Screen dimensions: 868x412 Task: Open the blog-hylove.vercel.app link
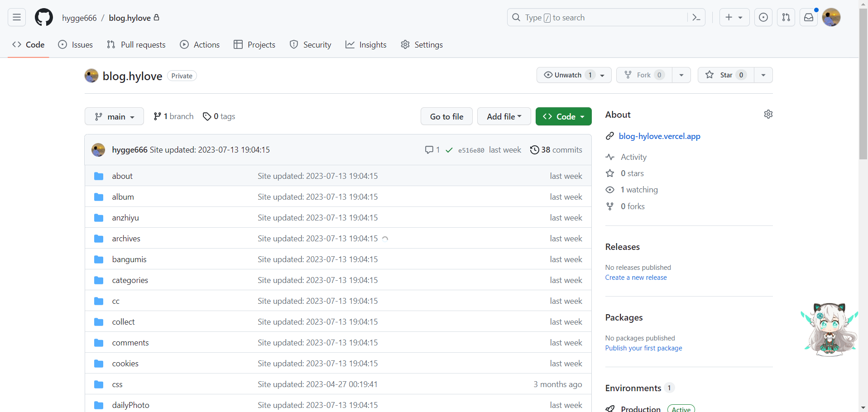pos(659,136)
